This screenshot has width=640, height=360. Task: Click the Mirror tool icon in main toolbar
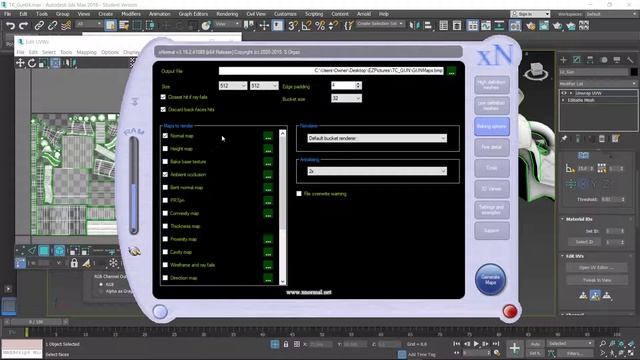pyautogui.click(x=414, y=26)
